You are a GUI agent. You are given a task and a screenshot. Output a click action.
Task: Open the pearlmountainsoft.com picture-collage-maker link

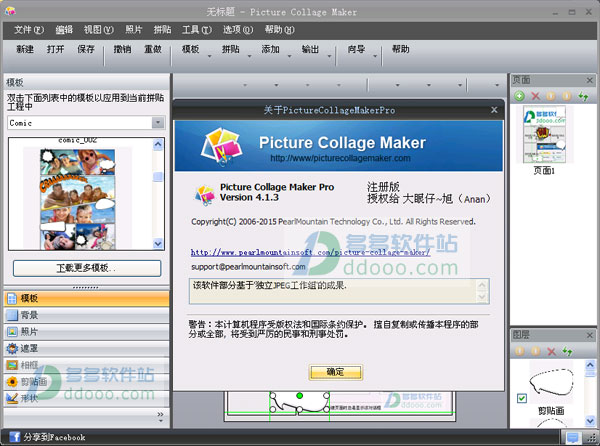point(310,252)
